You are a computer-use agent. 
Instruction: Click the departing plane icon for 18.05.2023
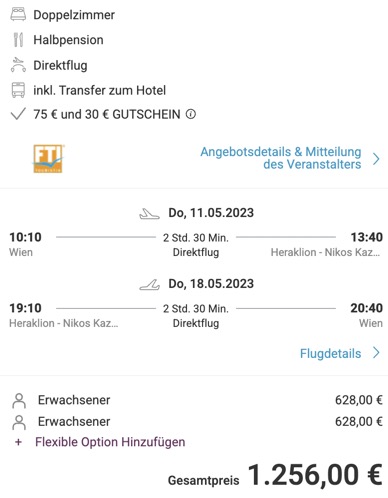149,284
